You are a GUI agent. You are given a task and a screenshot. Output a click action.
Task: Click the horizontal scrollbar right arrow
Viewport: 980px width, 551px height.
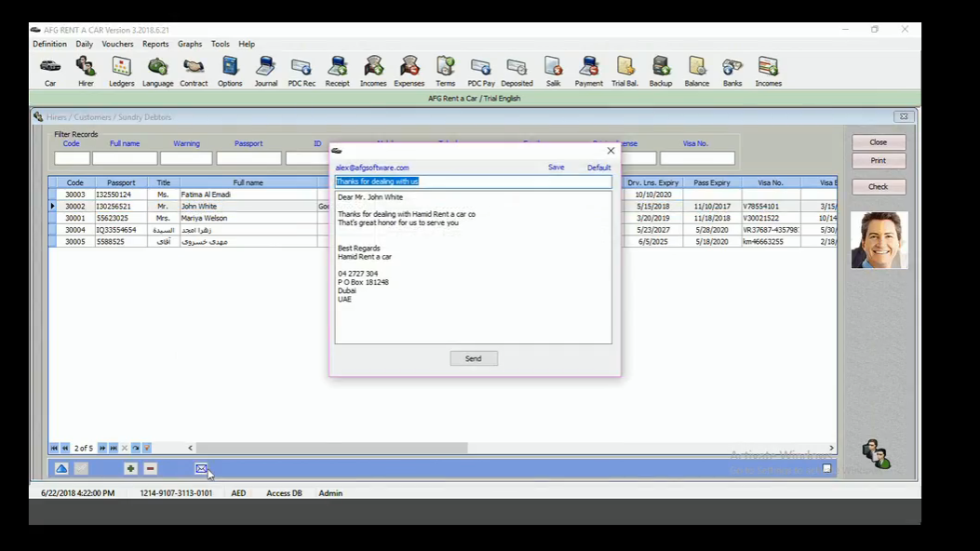tap(831, 448)
